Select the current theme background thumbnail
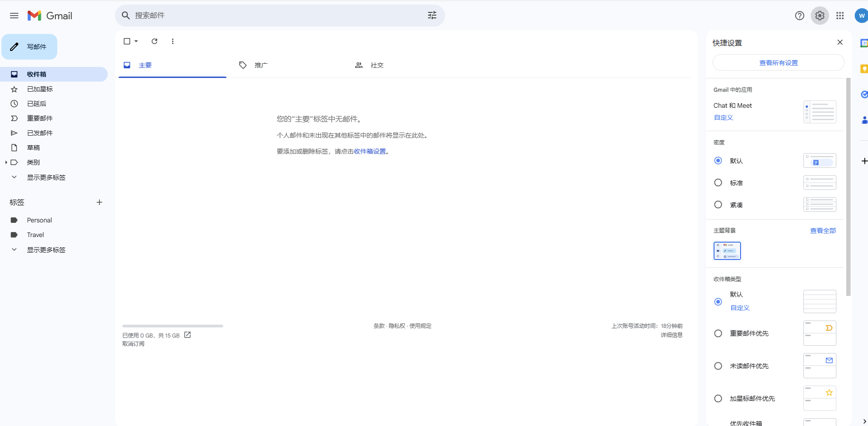The width and height of the screenshot is (868, 426). 727,251
